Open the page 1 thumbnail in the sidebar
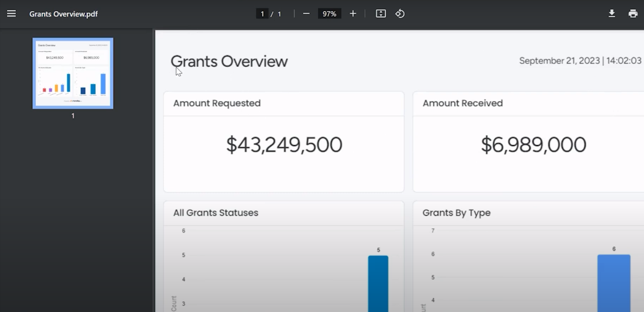 (x=73, y=73)
